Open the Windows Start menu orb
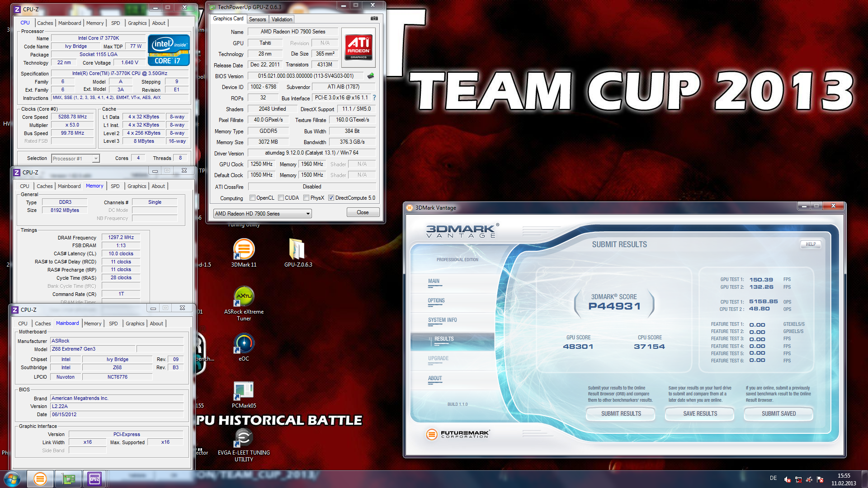The height and width of the screenshot is (488, 868). coord(12,479)
